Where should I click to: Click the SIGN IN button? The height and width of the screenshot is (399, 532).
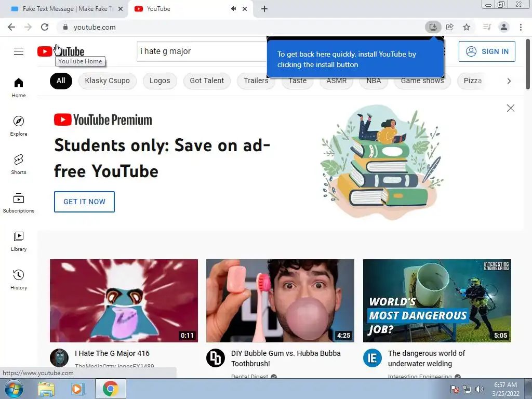(487, 51)
